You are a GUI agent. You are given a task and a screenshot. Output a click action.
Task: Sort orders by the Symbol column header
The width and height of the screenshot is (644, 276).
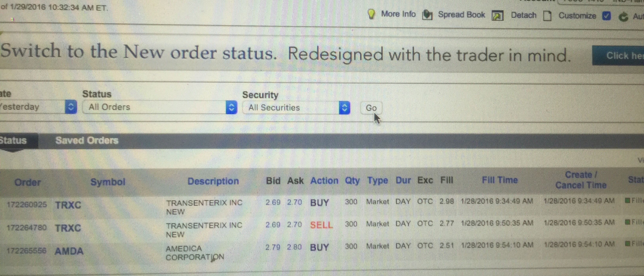click(x=108, y=182)
